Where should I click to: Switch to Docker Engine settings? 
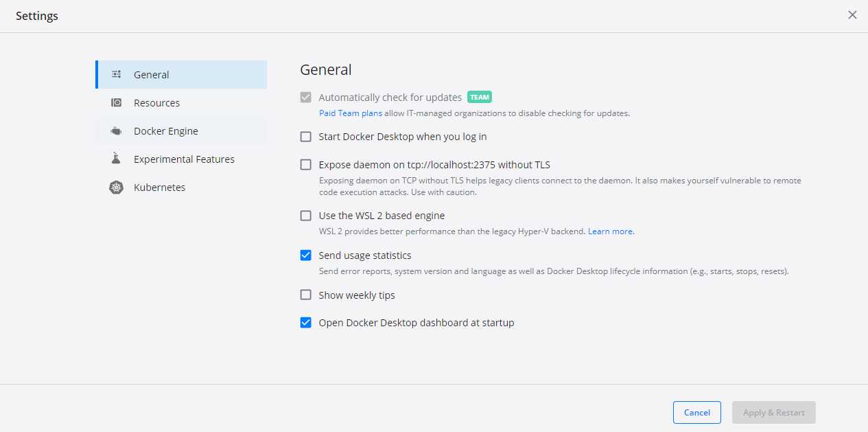pyautogui.click(x=181, y=130)
